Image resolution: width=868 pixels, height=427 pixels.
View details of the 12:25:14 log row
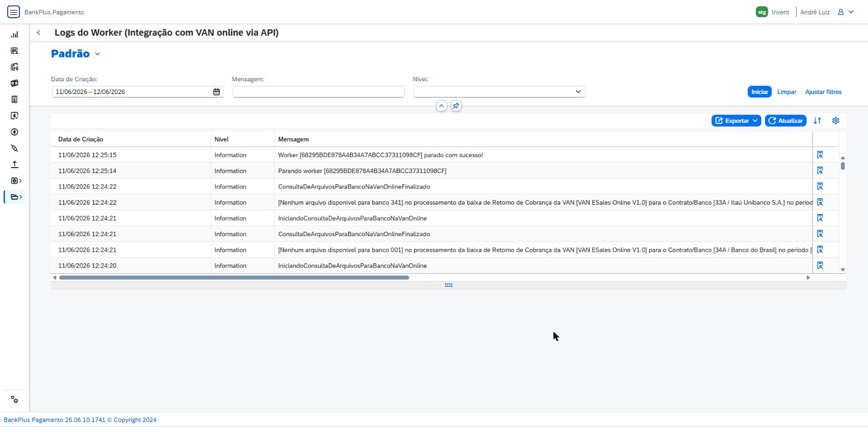(x=820, y=171)
